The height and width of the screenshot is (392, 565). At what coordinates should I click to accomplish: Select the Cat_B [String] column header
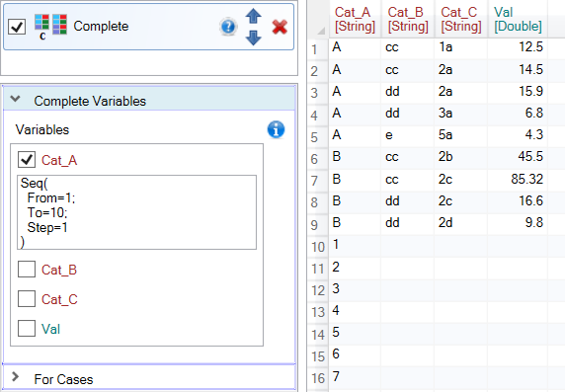coord(408,19)
